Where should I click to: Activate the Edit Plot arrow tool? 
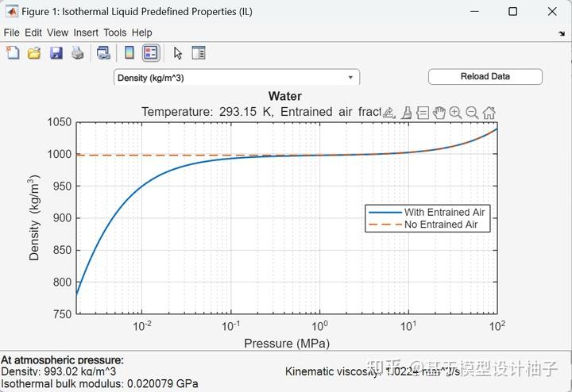click(x=178, y=53)
